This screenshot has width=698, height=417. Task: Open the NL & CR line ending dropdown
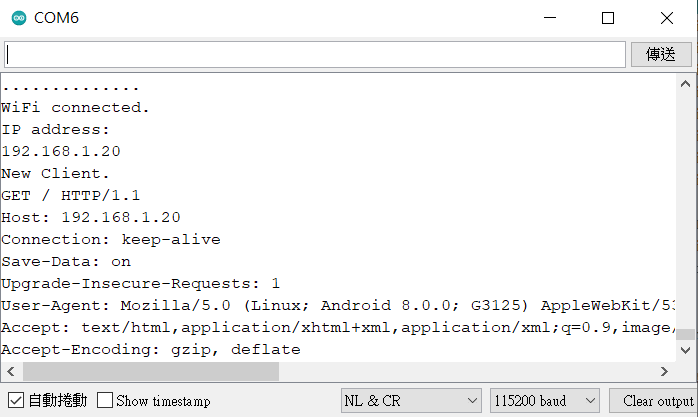click(411, 401)
